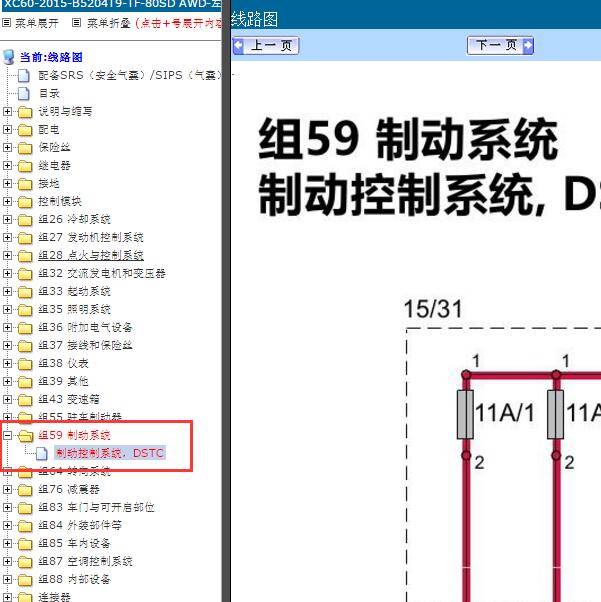Click the 保险丝 folder icon
Viewport: 601px width, 602px height.
(25, 148)
